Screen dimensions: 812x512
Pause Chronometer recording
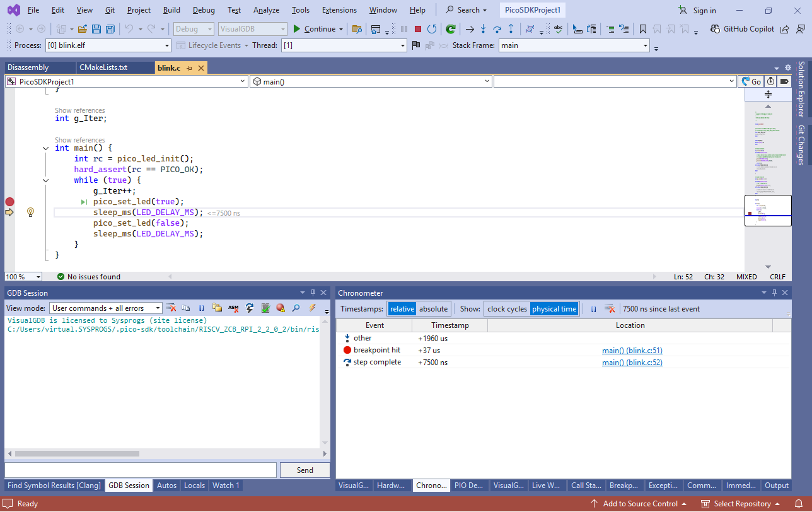(x=594, y=309)
